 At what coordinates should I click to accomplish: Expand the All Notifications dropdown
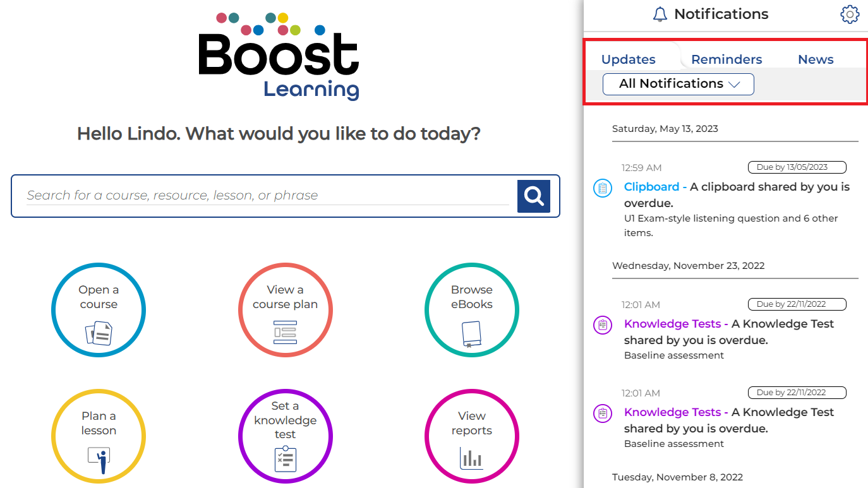(x=678, y=84)
